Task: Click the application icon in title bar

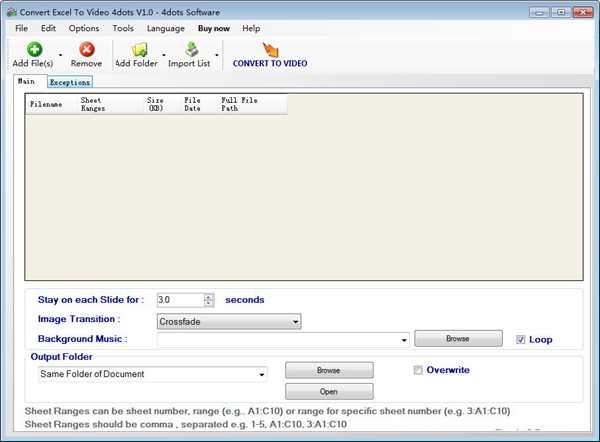Action: 12,12
